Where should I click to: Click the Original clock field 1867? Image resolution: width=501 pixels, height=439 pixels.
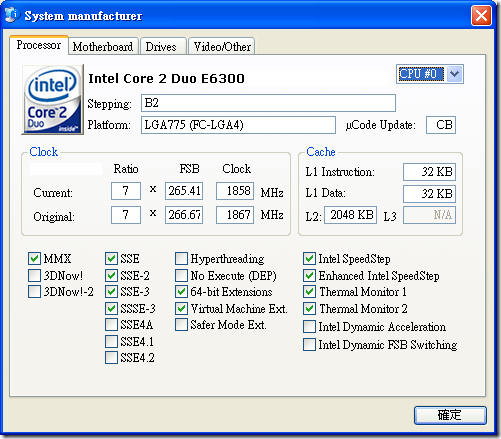(x=235, y=215)
